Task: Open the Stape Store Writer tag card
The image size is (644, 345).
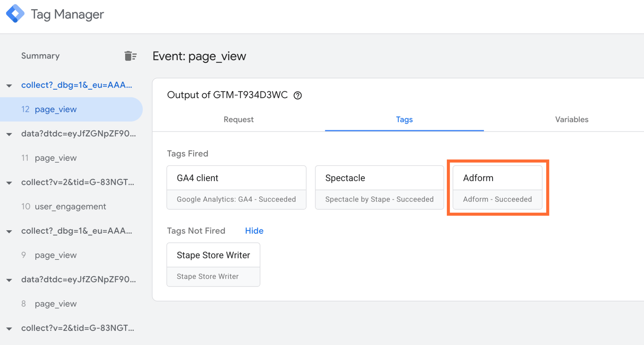Action: pyautogui.click(x=213, y=264)
